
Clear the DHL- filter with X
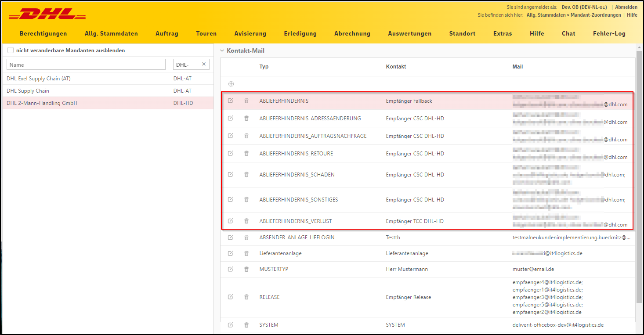204,64
